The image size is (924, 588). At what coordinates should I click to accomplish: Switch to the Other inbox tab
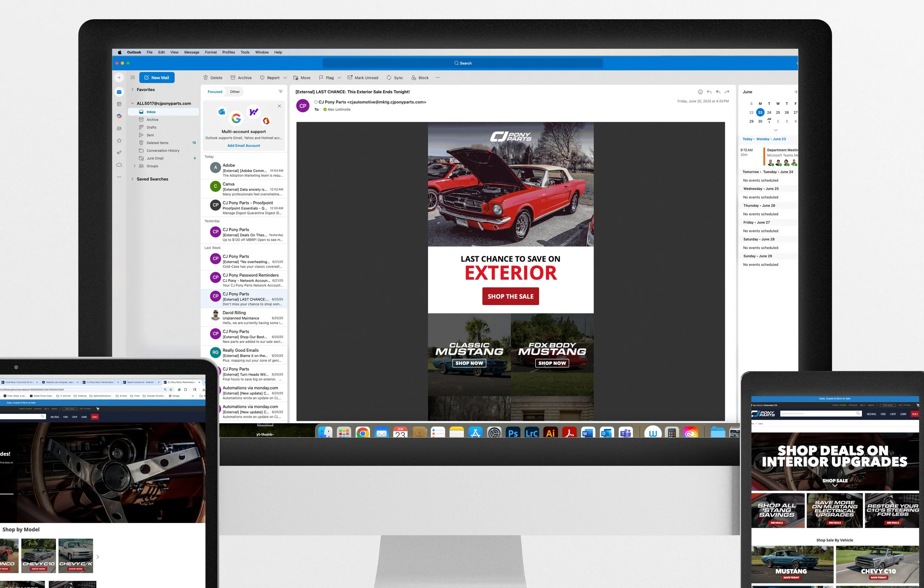click(235, 92)
